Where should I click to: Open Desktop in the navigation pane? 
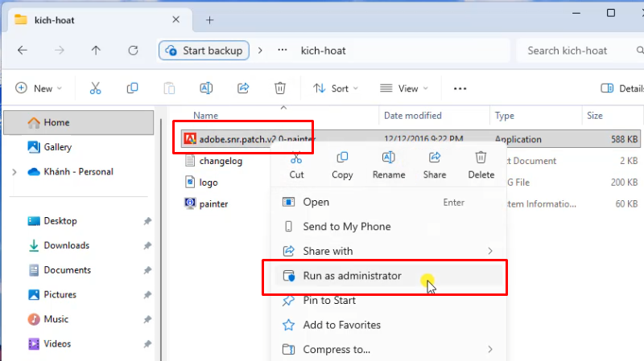[x=60, y=221]
